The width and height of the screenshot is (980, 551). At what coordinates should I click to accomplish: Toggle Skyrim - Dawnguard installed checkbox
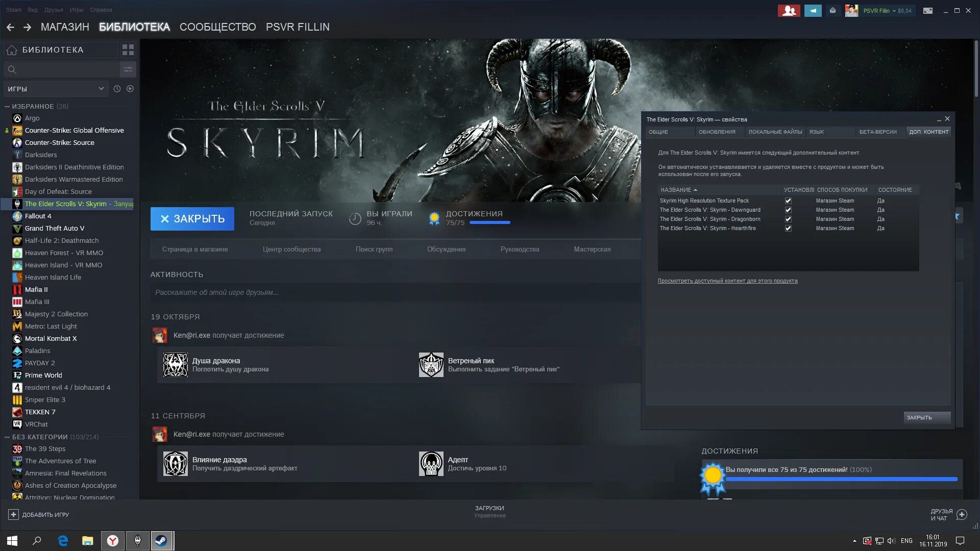click(x=788, y=210)
